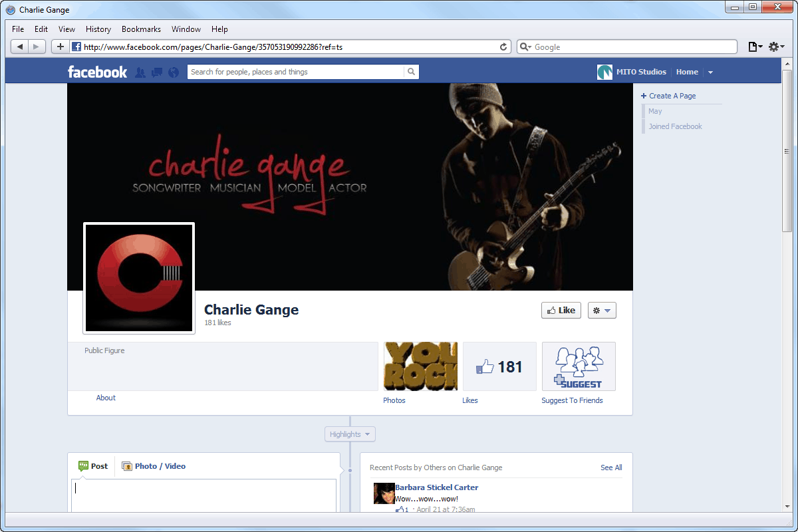Click the thumbs-up count under Barbara's post
This screenshot has height=532, width=798.
pos(402,509)
